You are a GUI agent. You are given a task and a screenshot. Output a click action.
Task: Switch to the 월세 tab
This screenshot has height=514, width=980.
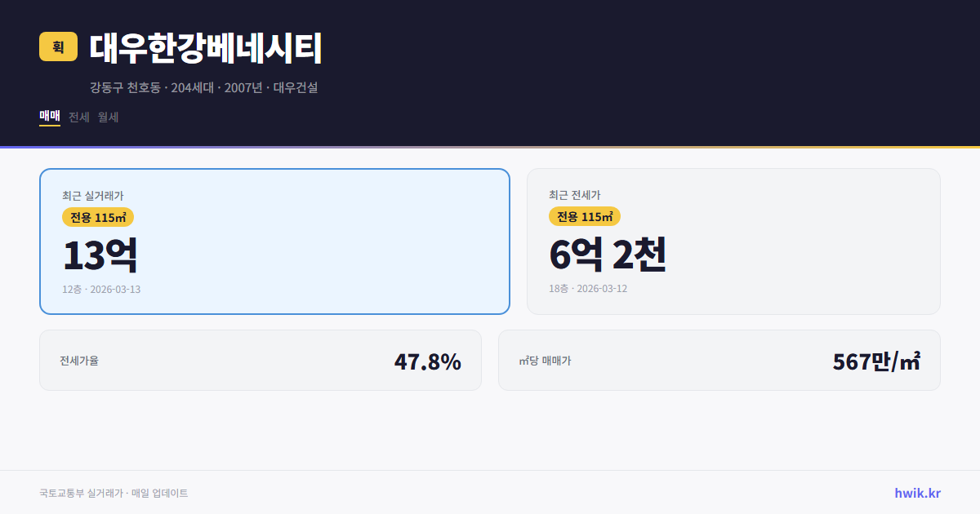point(107,117)
